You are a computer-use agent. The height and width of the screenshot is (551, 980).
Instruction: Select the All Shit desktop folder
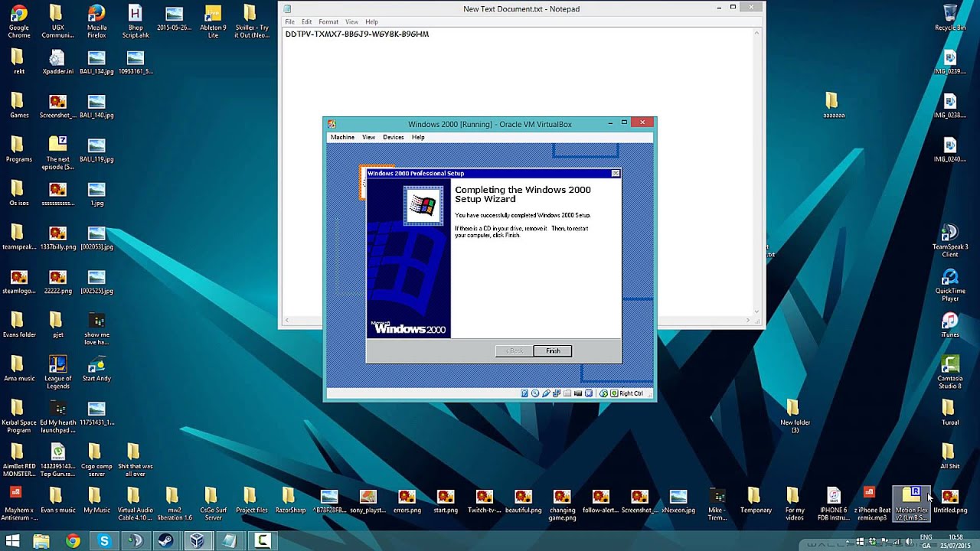[x=950, y=457]
